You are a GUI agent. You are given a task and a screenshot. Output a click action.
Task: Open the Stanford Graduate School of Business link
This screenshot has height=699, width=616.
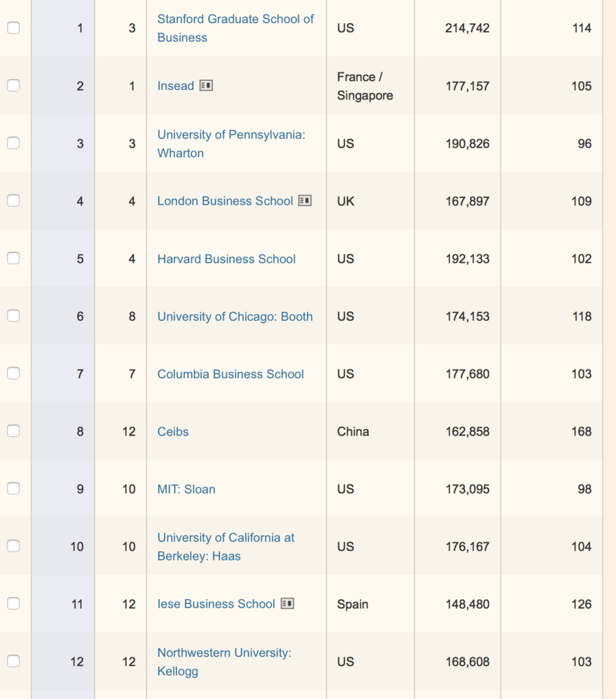click(x=236, y=28)
